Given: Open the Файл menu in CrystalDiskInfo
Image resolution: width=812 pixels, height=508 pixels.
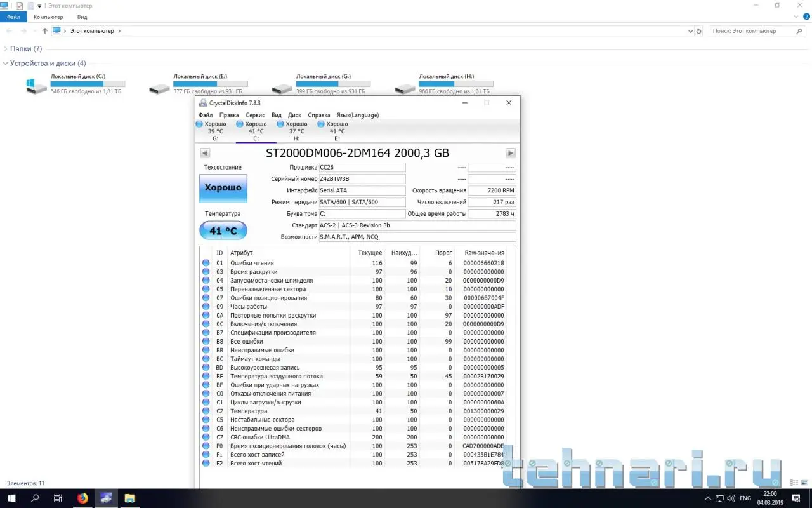Looking at the screenshot, I should (x=206, y=115).
